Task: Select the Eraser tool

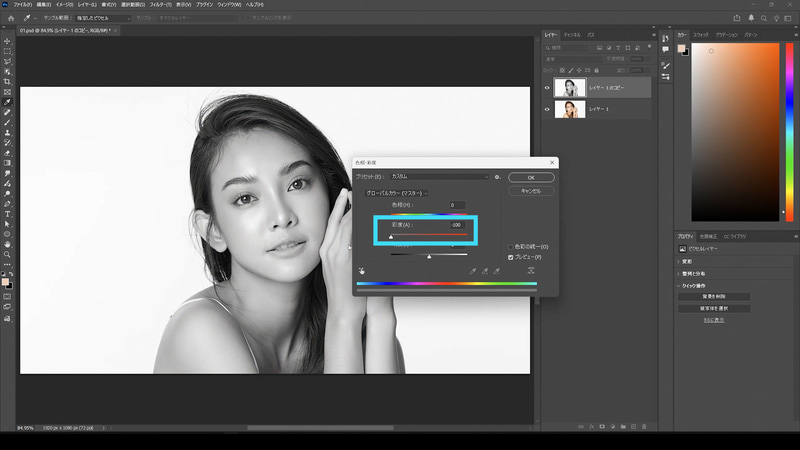Action: (7, 153)
